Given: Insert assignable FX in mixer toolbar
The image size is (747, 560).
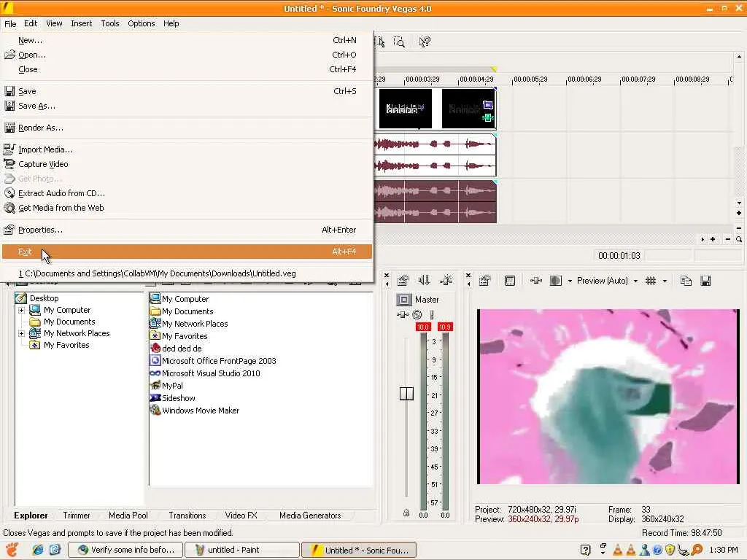Looking at the screenshot, I should point(446,281).
